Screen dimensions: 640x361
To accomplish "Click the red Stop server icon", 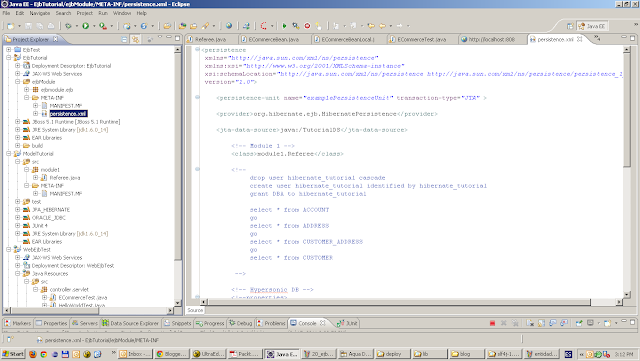I will coord(307,26).
